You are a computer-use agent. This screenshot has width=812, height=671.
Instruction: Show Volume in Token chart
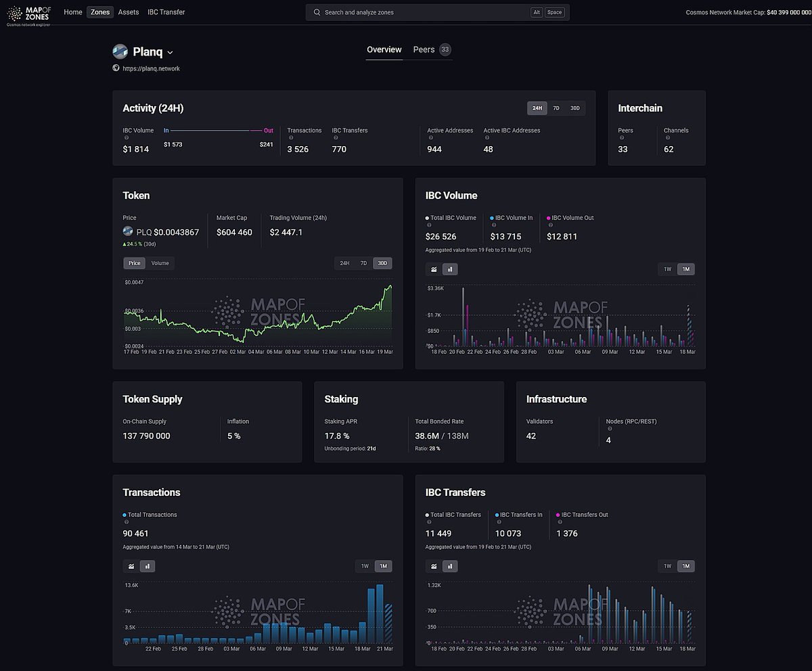(x=160, y=263)
